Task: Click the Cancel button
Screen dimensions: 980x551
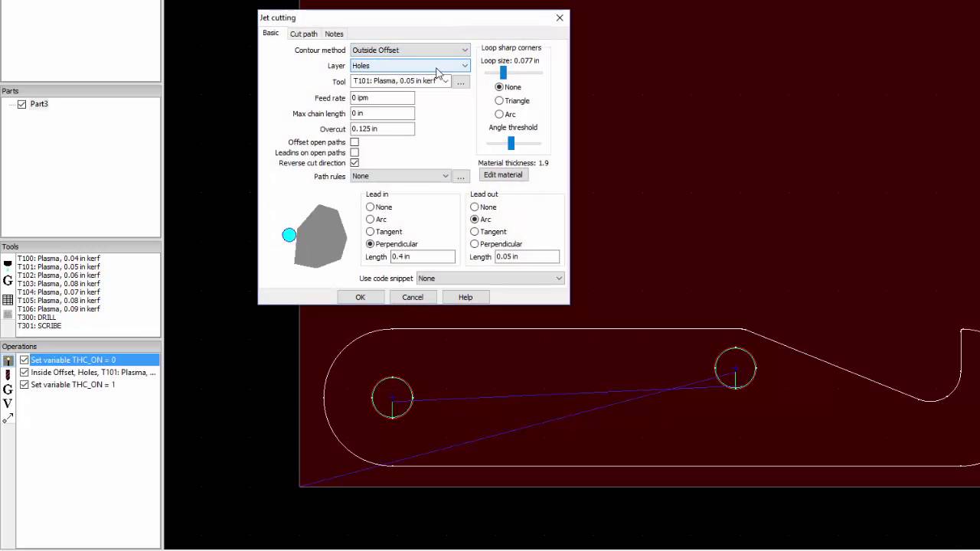Action: (413, 298)
